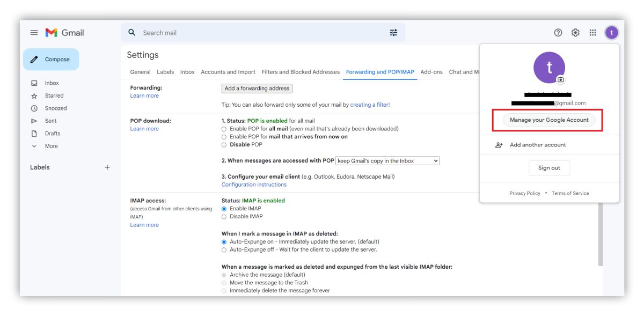The image size is (644, 316).
Task: Click the Search mail input field
Action: coord(258,33)
